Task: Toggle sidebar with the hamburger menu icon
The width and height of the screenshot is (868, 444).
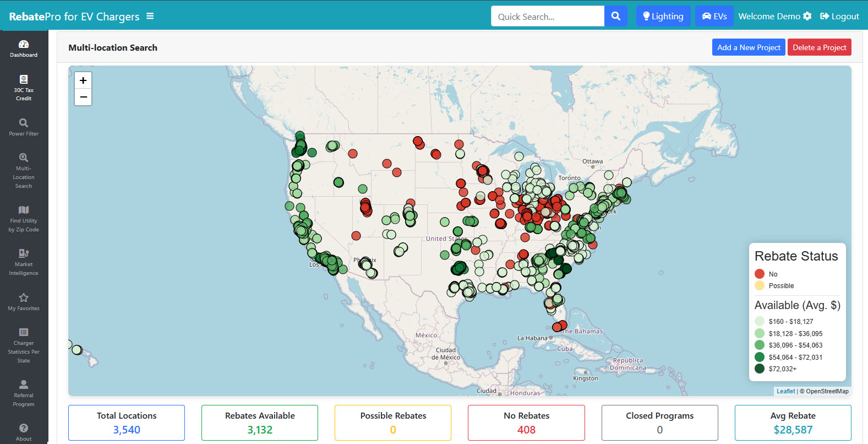Action: pos(150,17)
